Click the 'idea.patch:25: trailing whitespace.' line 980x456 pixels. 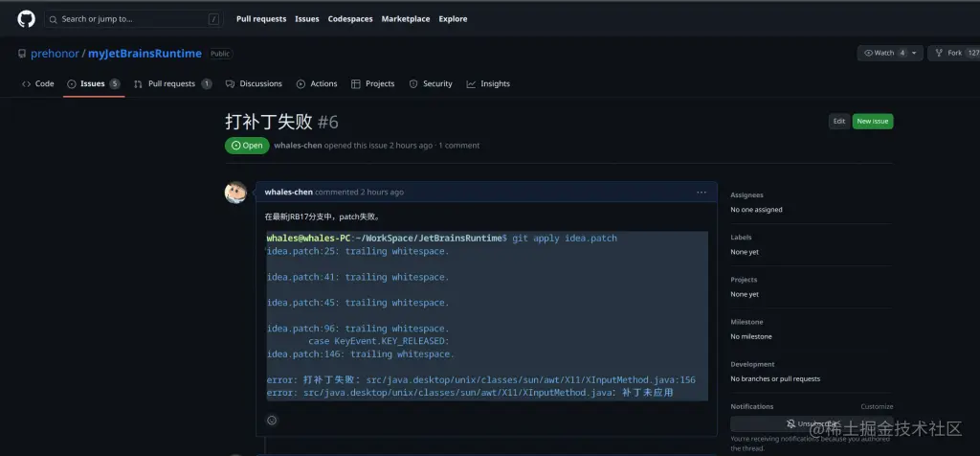(x=358, y=251)
